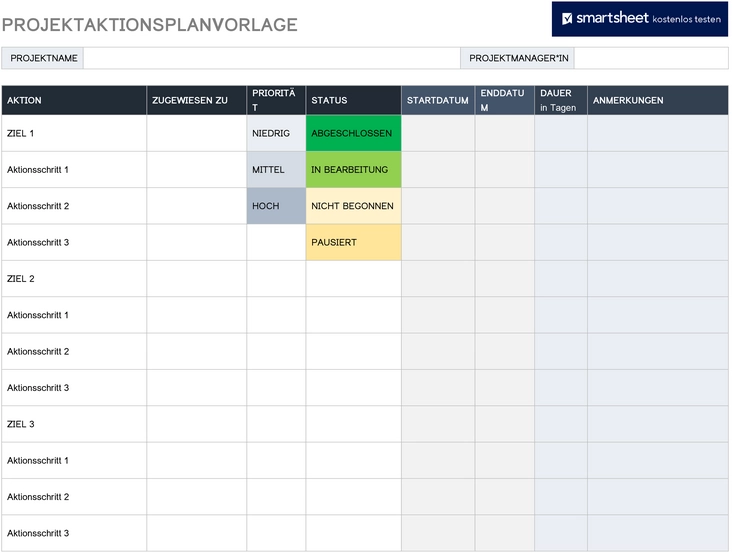This screenshot has height=553, width=732.
Task: Select the IN BEARBEITUNG status cell
Action: (x=353, y=170)
